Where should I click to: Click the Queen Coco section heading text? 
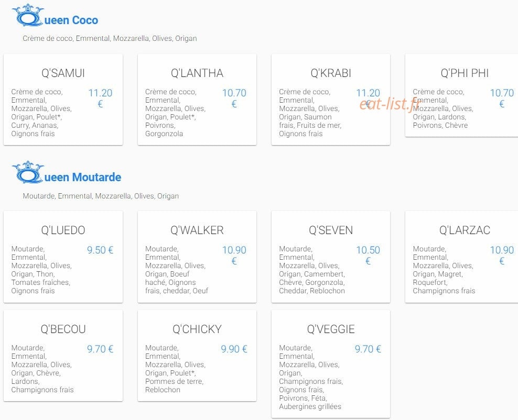point(71,20)
